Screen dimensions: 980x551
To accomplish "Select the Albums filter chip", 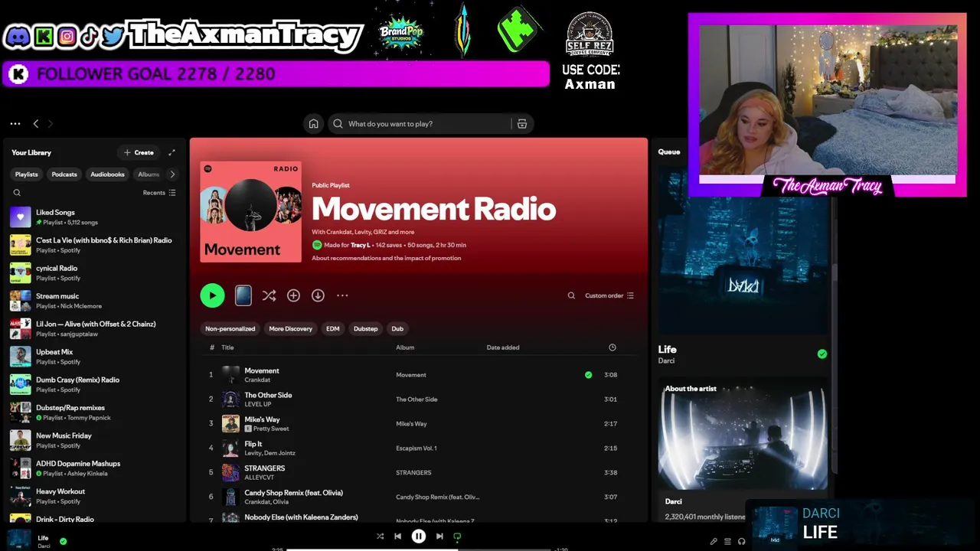I will [149, 174].
